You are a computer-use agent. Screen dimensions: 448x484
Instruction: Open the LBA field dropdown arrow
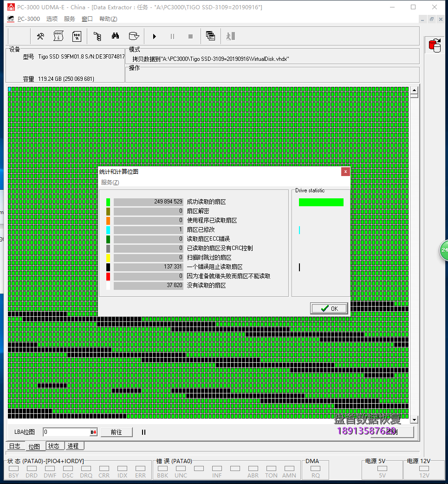point(94,432)
